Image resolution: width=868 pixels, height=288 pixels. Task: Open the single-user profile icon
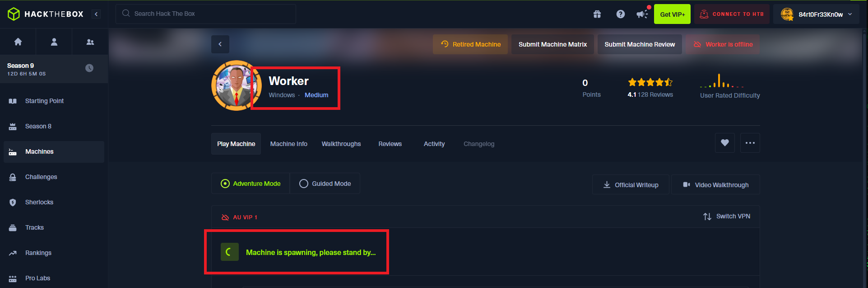[54, 42]
